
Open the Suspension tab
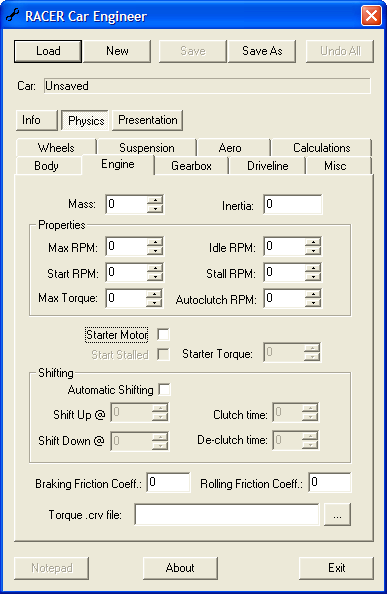coord(147,147)
